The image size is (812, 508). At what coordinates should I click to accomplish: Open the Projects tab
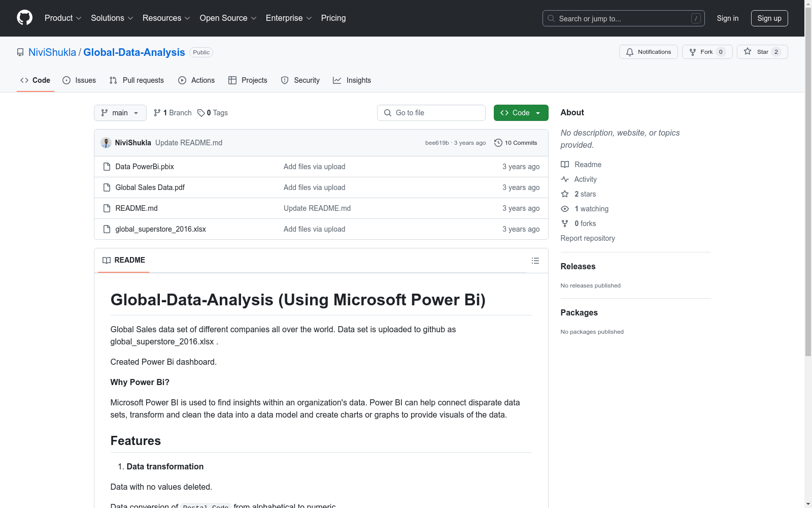pyautogui.click(x=248, y=80)
